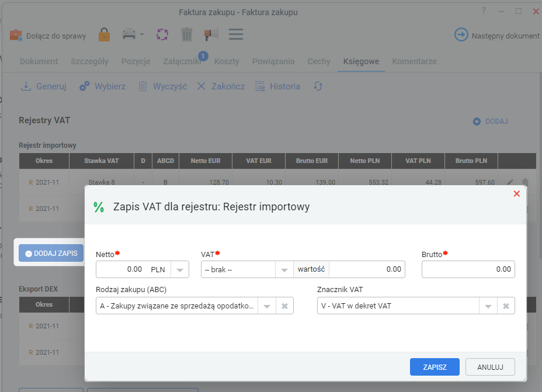Click the Stawka VAT column header
The height and width of the screenshot is (392, 542).
point(101,161)
